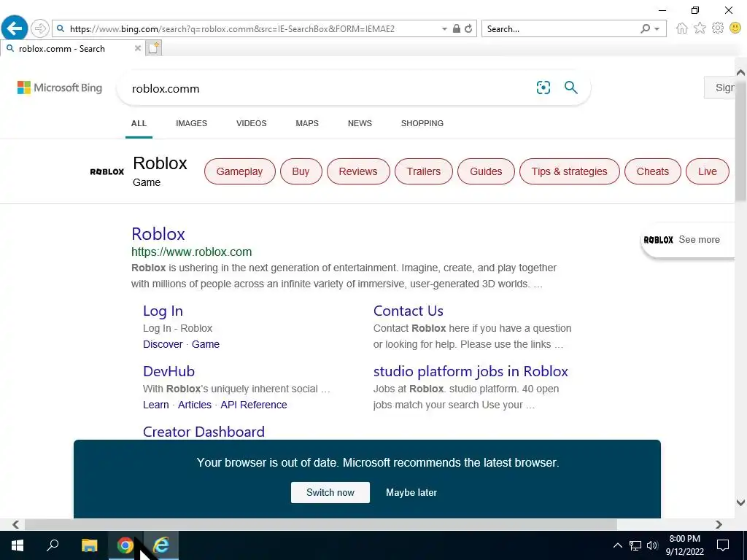Click the Buy pill button
This screenshot has height=560, width=747.
point(301,171)
